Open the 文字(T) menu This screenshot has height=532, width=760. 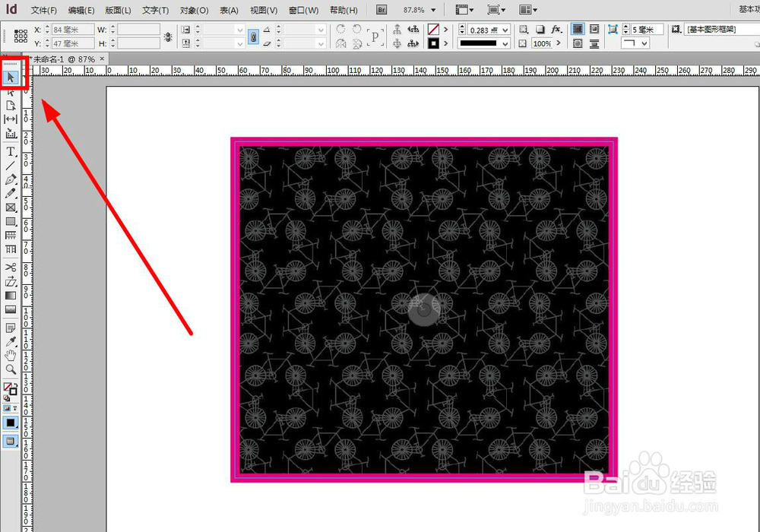156,10
